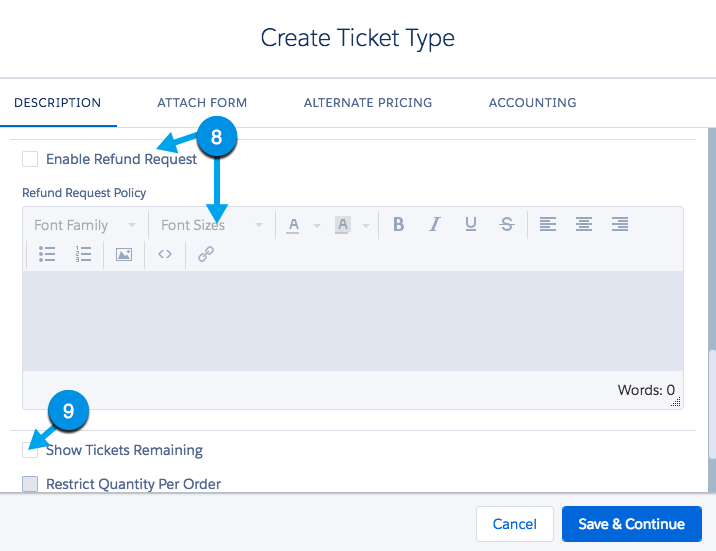Click the text color A icon

pyautogui.click(x=294, y=225)
